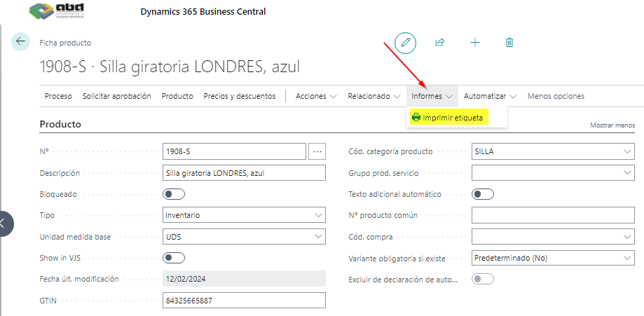Open Solicitar aprobación menu
The height and width of the screenshot is (316, 644).
pos(116,96)
